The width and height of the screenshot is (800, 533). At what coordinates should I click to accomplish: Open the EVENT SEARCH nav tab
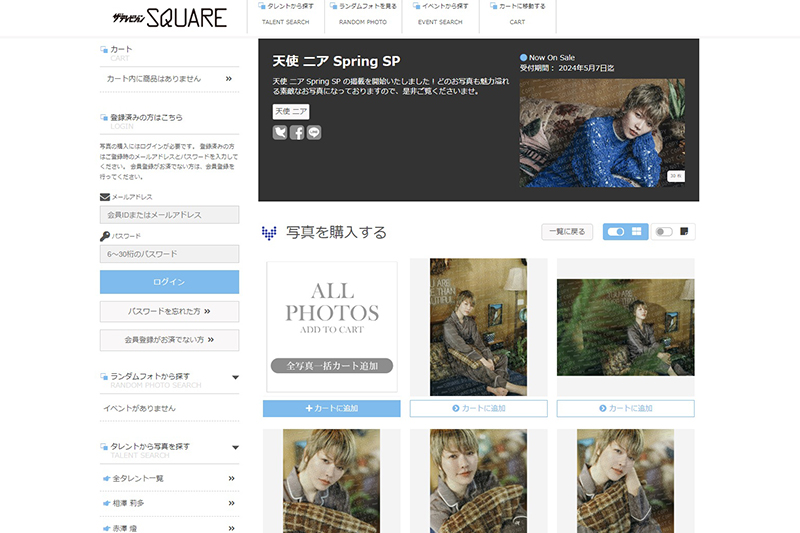coord(438,14)
